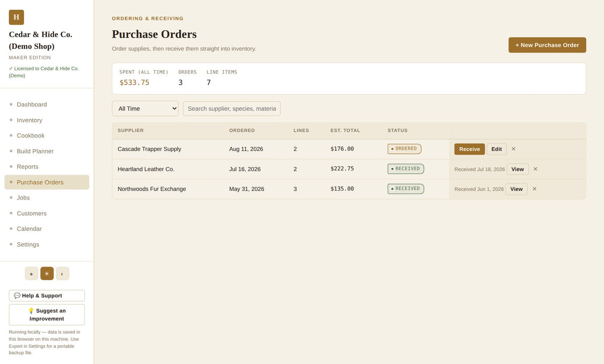
Task: Click the H logo icon
Action: click(x=16, y=17)
